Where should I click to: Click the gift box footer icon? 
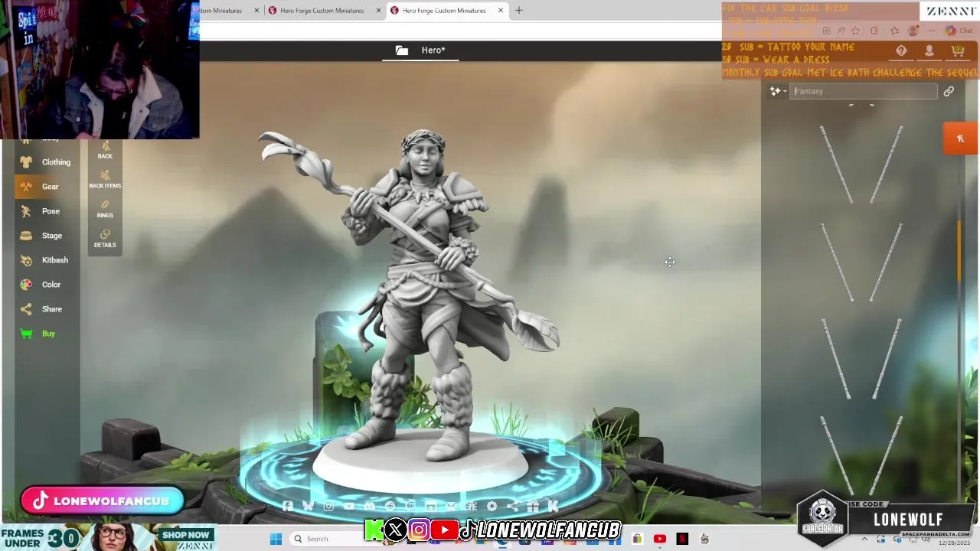[x=533, y=506]
